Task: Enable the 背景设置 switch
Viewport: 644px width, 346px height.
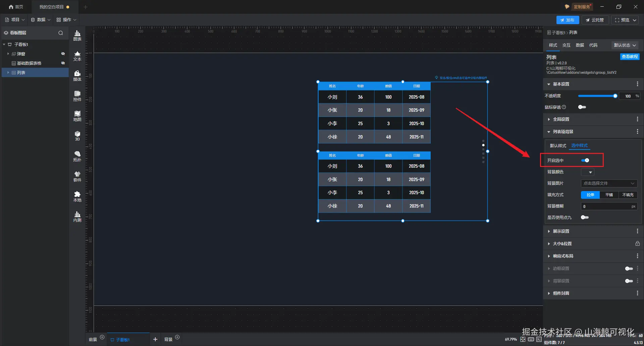Action: [629, 281]
